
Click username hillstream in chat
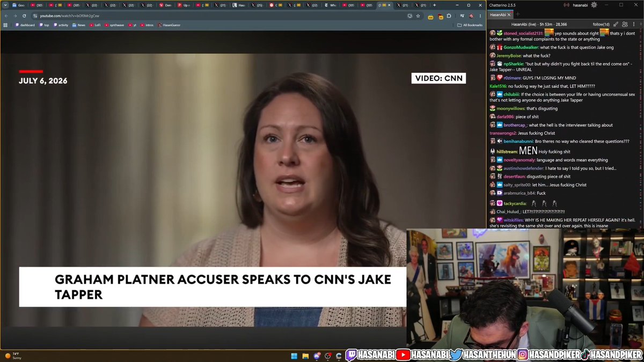click(x=507, y=152)
